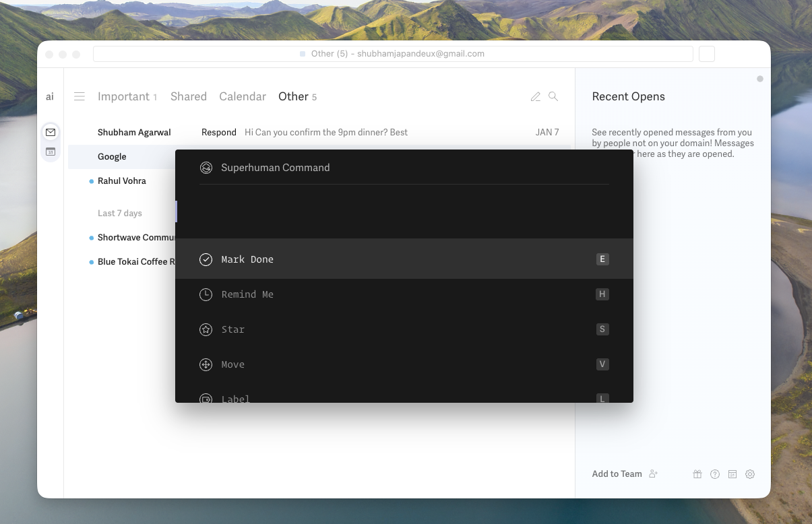Open search with the magnifying glass icon
812x524 pixels.
(553, 96)
